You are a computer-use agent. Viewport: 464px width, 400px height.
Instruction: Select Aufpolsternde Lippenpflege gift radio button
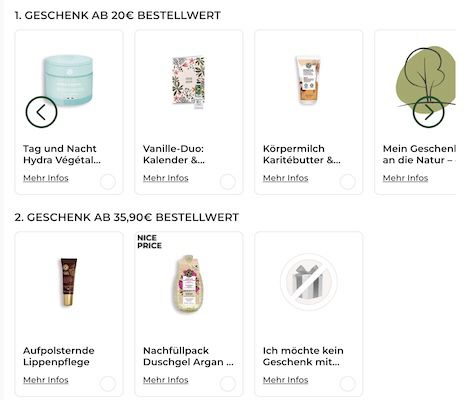pyautogui.click(x=108, y=384)
